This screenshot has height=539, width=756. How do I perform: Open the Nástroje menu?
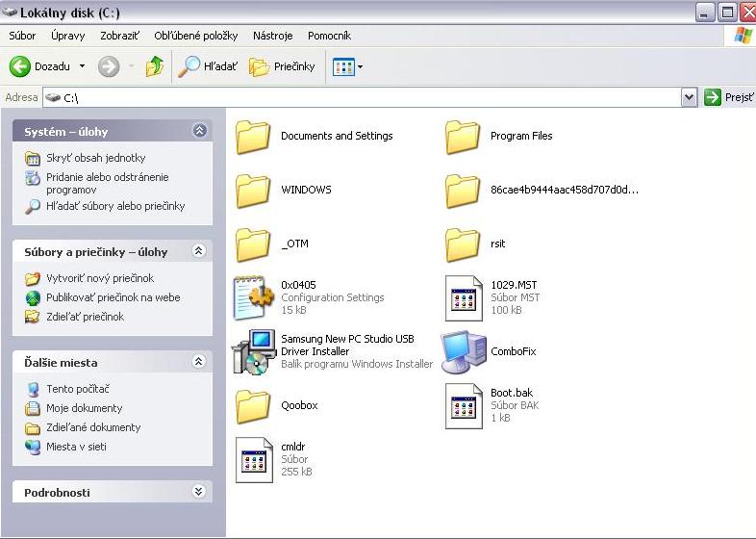pyautogui.click(x=272, y=36)
